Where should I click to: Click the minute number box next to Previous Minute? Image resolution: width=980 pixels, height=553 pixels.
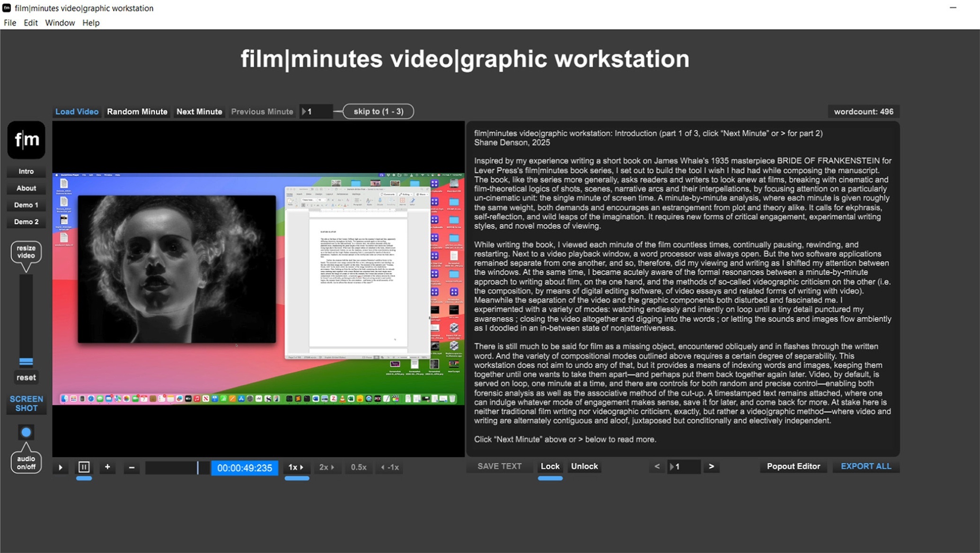[316, 112]
